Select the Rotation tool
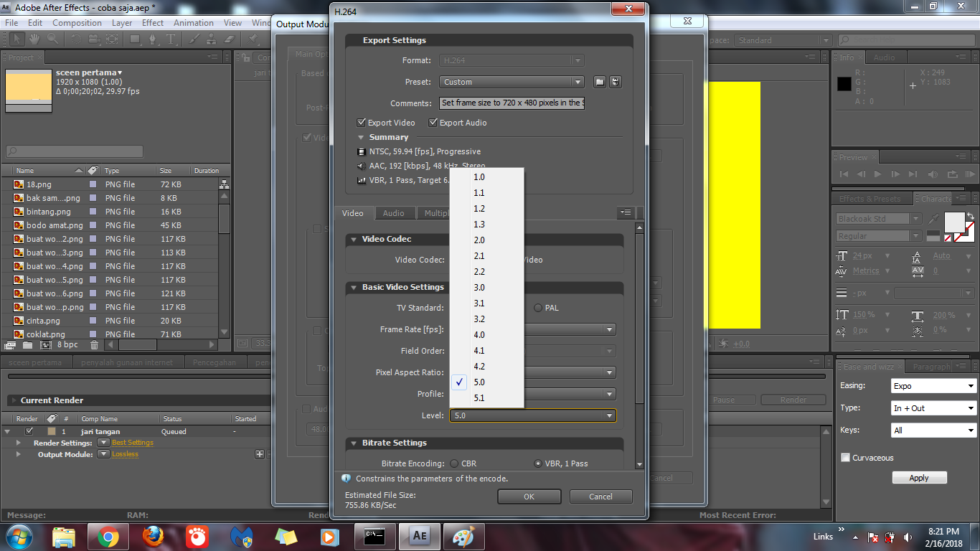Screen dimensions: 980x551 tap(77, 39)
